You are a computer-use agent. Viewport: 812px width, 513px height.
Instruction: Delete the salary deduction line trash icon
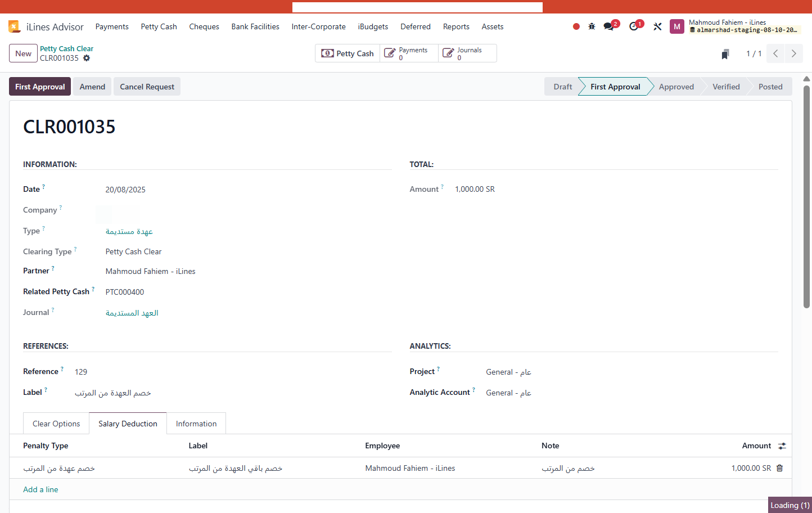click(x=779, y=468)
